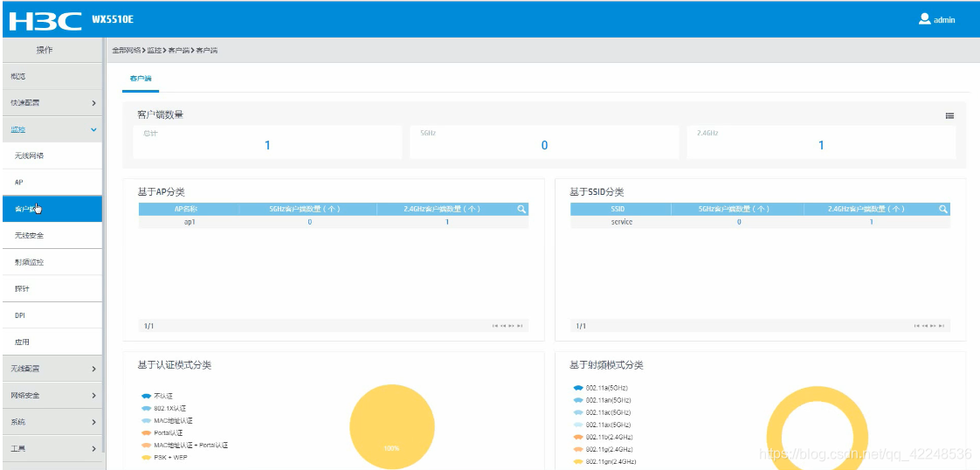The image size is (980, 470).
Task: Toggle the MAC地址认证 legend entry
Action: tap(168, 420)
